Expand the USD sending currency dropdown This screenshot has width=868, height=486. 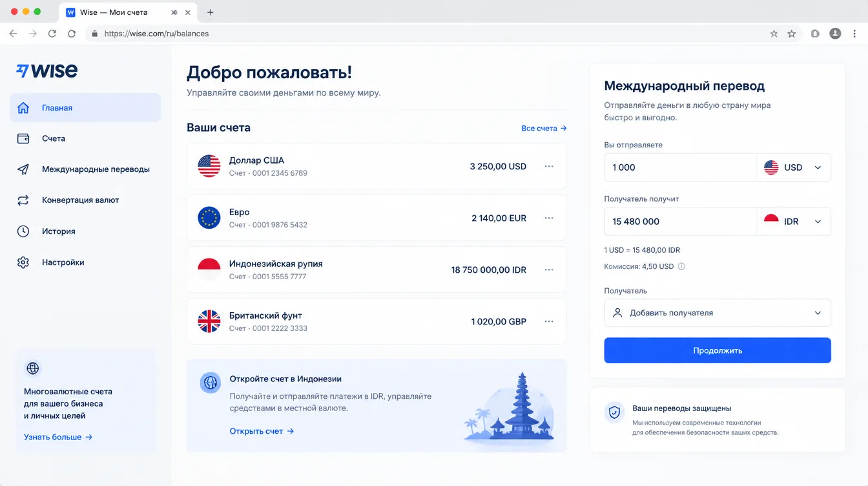coord(794,167)
